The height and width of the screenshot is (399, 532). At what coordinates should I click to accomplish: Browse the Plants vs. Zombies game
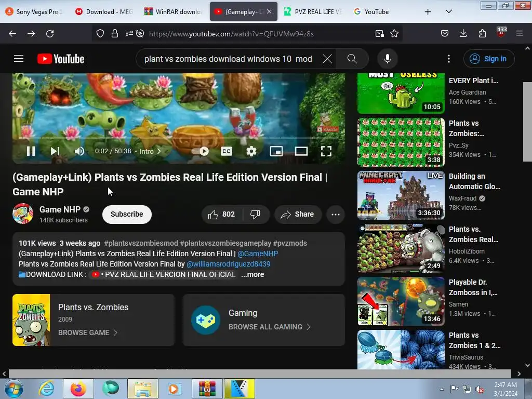pyautogui.click(x=87, y=332)
